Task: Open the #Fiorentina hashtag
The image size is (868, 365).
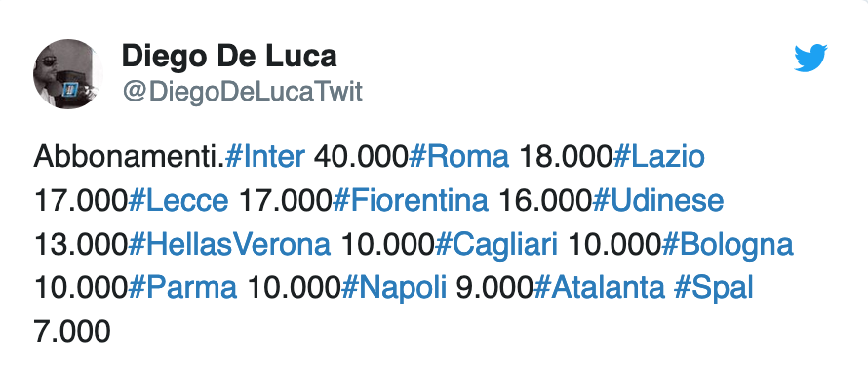Action: (x=411, y=200)
